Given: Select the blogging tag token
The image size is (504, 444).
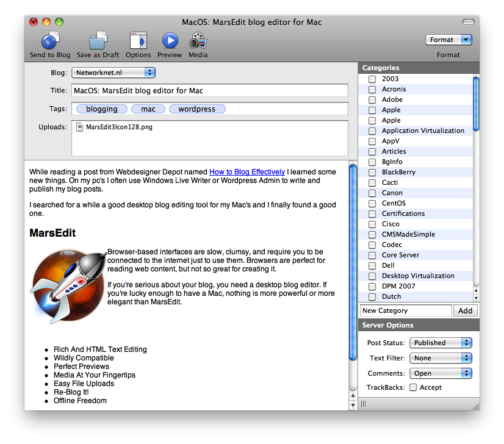Looking at the screenshot, I should [x=101, y=109].
